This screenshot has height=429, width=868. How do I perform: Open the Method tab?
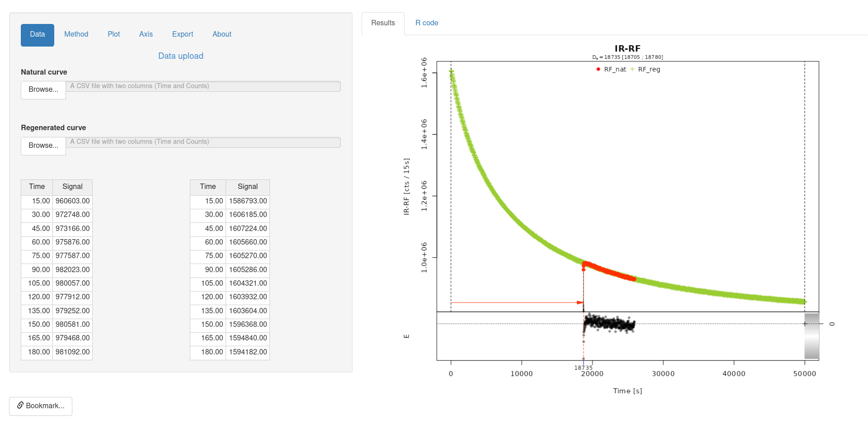pyautogui.click(x=76, y=34)
